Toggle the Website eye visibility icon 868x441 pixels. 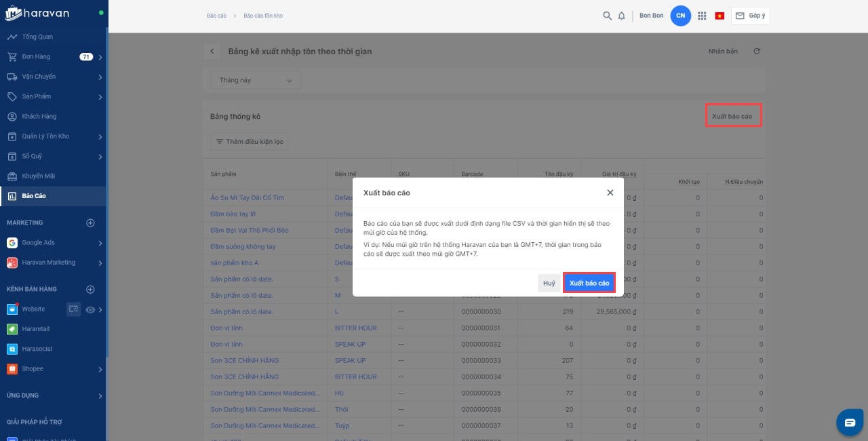click(90, 309)
